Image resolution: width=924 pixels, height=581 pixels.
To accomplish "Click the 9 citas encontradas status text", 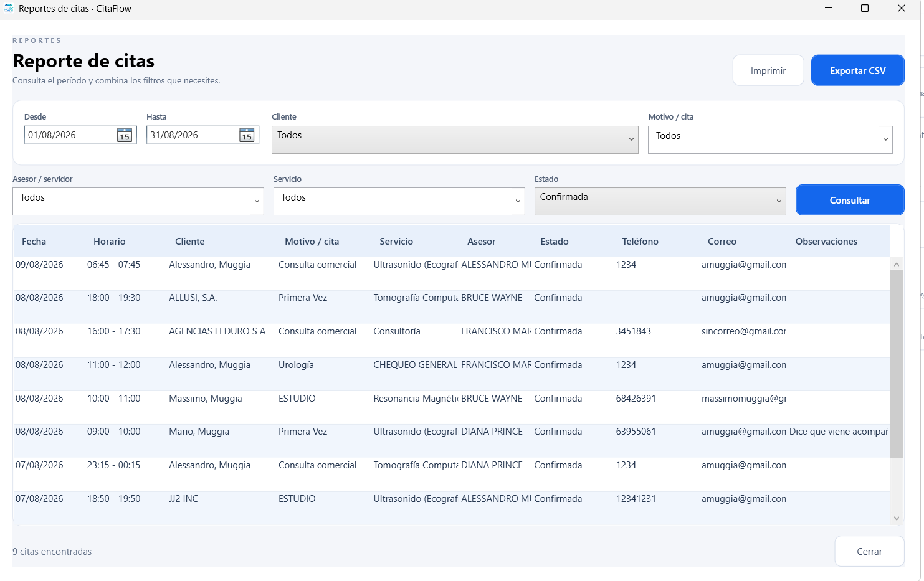I will pos(52,552).
